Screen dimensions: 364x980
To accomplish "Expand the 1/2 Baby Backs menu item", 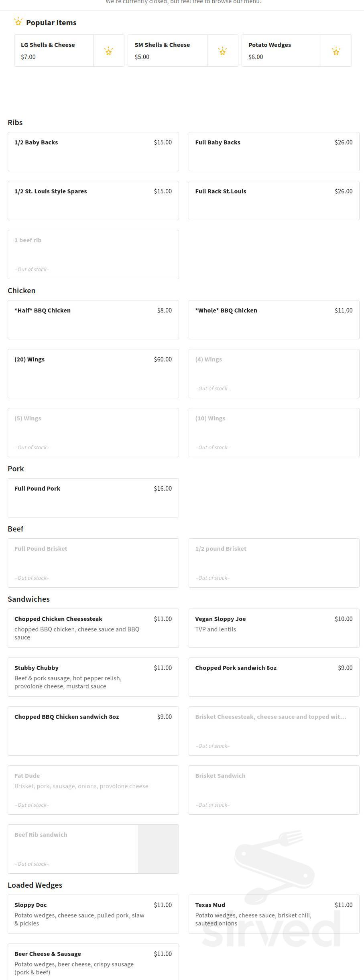I will tap(93, 152).
